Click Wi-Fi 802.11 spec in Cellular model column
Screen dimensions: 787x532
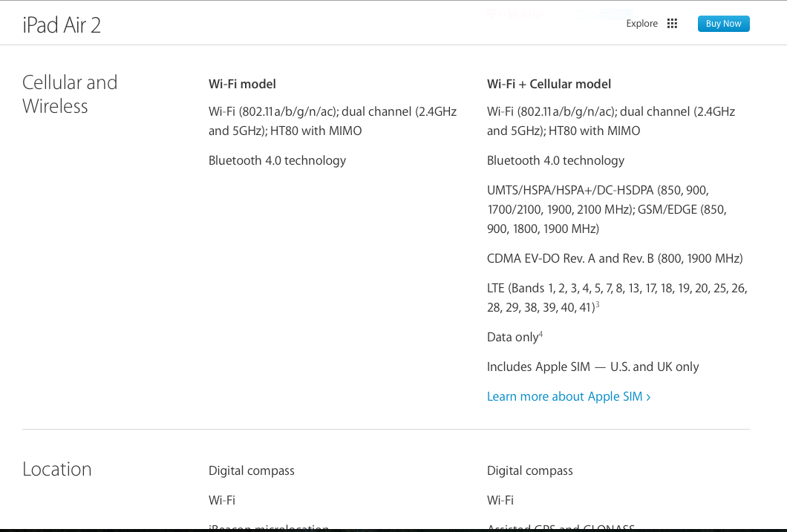coord(611,122)
